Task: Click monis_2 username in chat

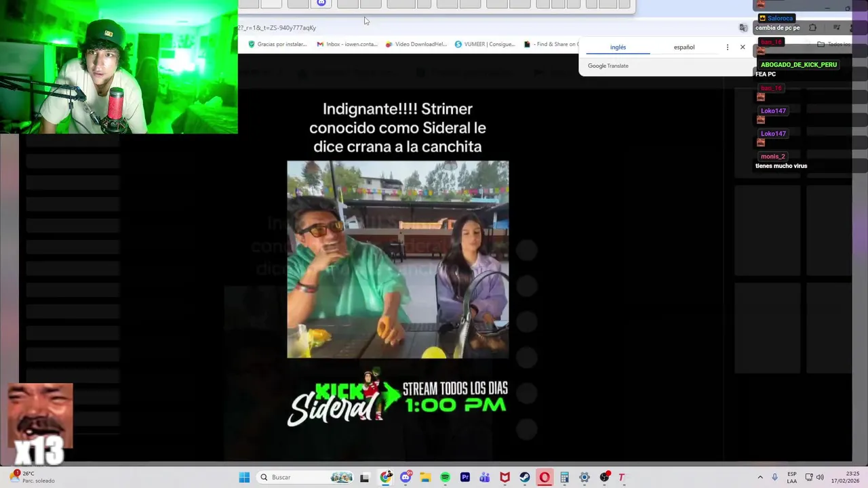Action: tap(772, 157)
